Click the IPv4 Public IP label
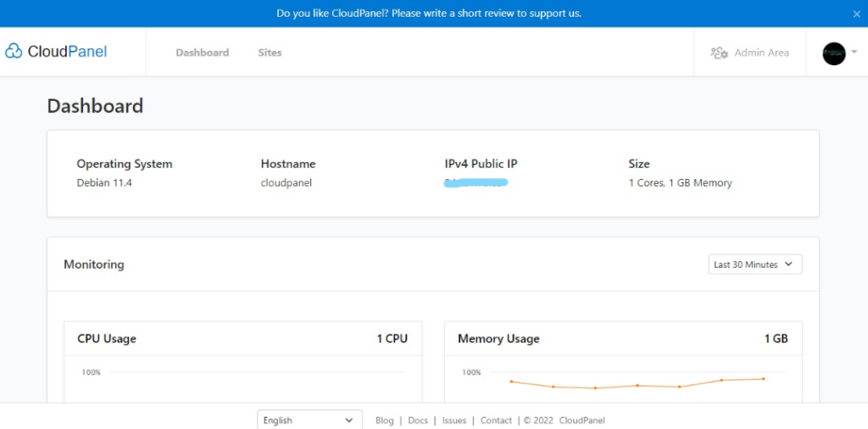Viewport: 868px width, 429px height. click(x=481, y=164)
